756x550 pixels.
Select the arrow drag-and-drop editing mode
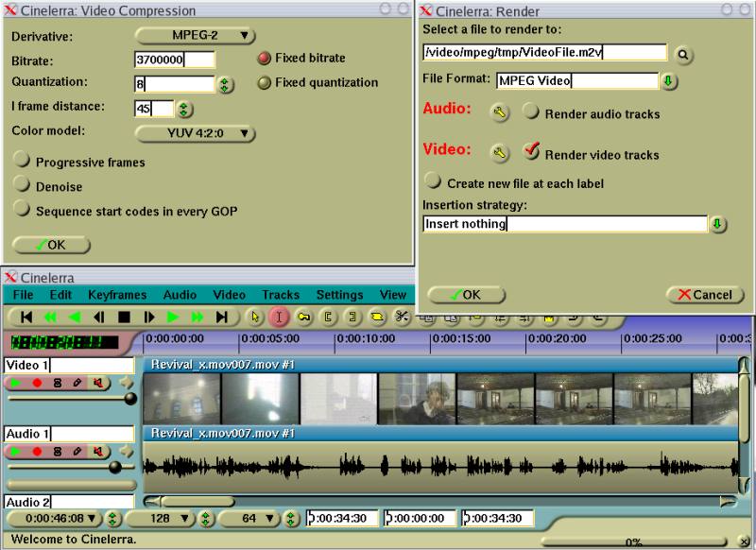pyautogui.click(x=255, y=317)
